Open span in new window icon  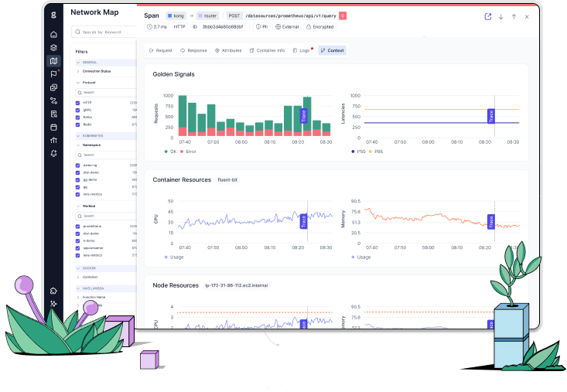tap(487, 16)
